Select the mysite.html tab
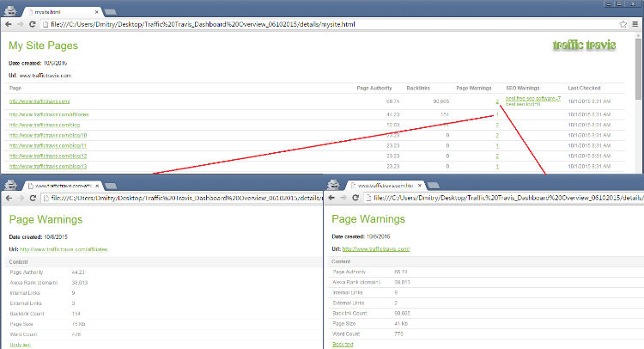This screenshot has width=644, height=349. 62,12
